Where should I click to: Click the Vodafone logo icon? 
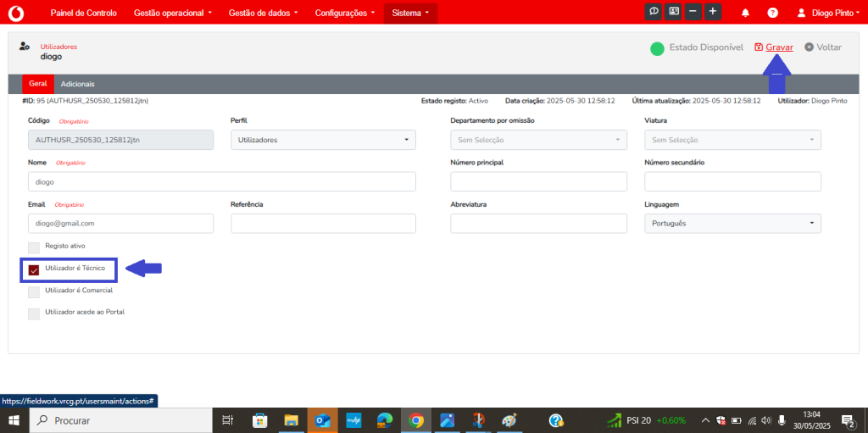click(x=17, y=12)
